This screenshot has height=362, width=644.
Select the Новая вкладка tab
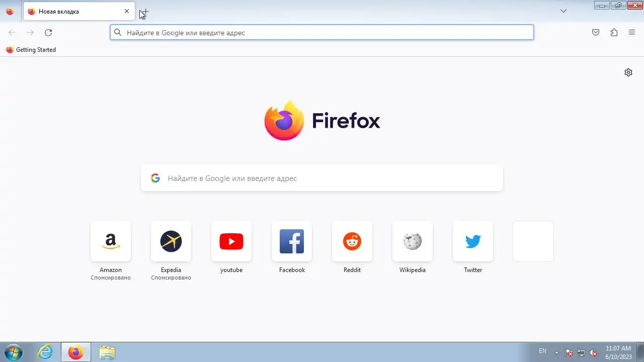79,11
